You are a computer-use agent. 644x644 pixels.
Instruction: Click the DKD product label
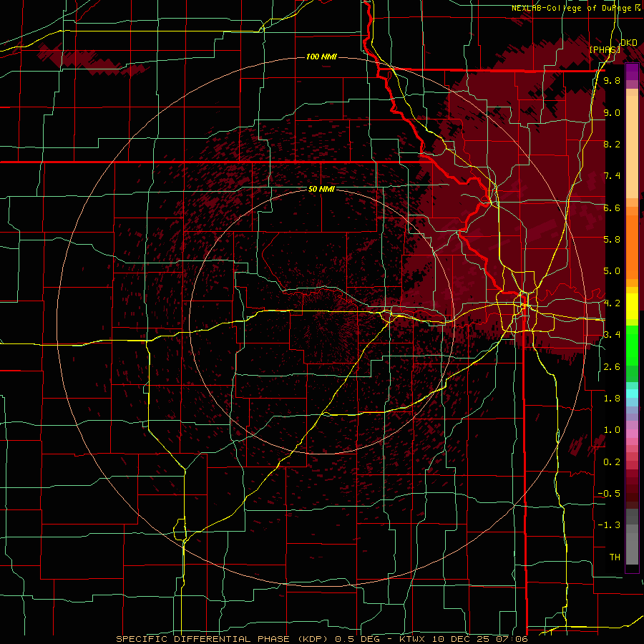(x=629, y=43)
